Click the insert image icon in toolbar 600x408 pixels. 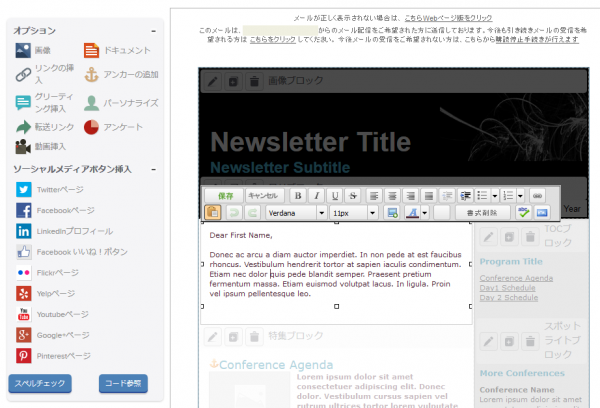click(x=392, y=212)
